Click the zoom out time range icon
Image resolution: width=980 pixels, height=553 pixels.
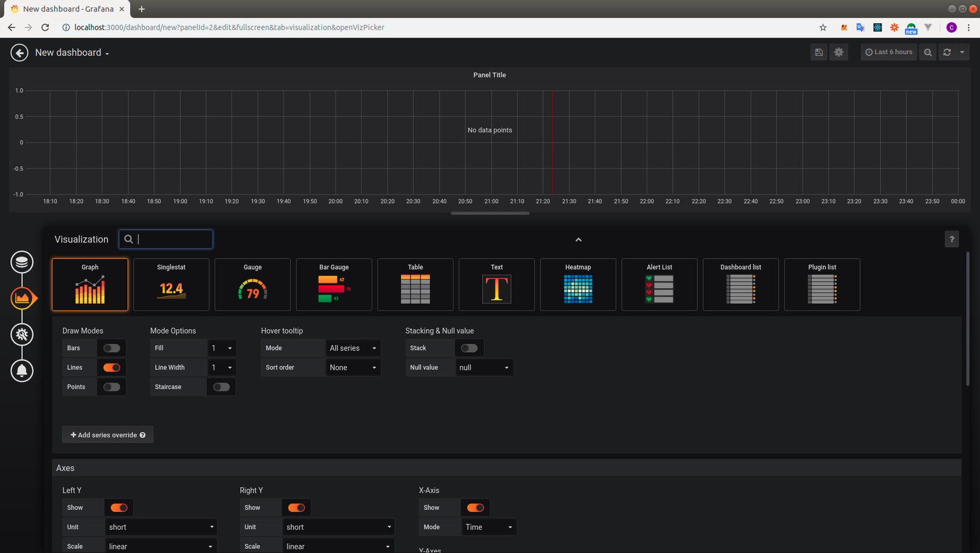click(x=928, y=52)
